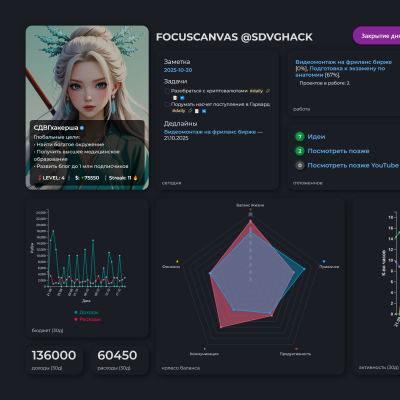Screen dimensions: 400x400
Task: Click the отложенное card label
Action: [308, 183]
